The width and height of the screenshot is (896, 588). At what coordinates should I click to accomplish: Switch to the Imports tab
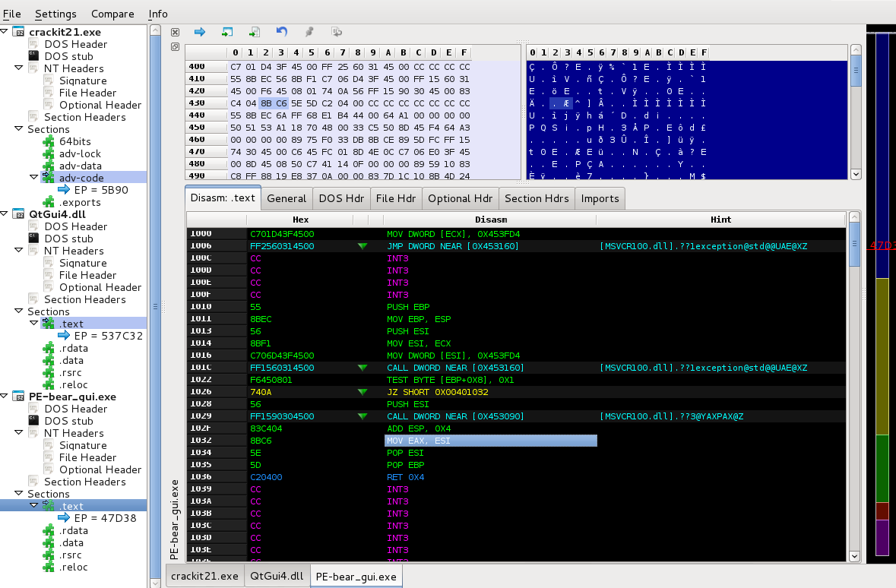pyautogui.click(x=600, y=198)
